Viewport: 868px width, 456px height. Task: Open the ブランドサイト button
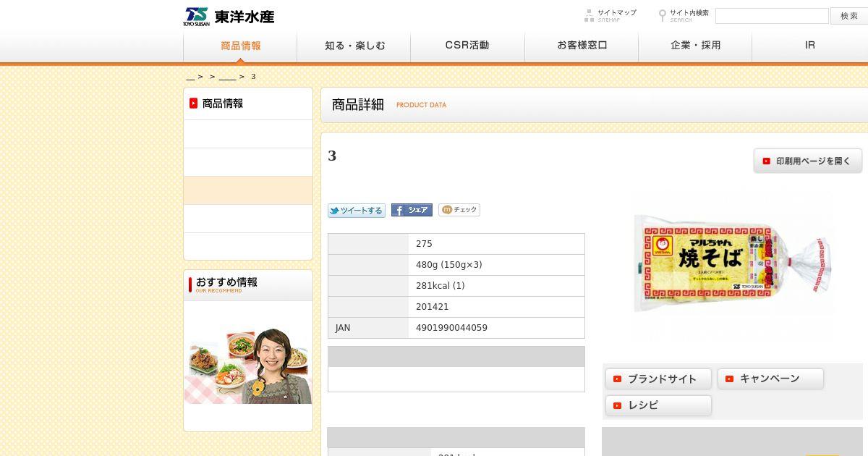(x=658, y=379)
